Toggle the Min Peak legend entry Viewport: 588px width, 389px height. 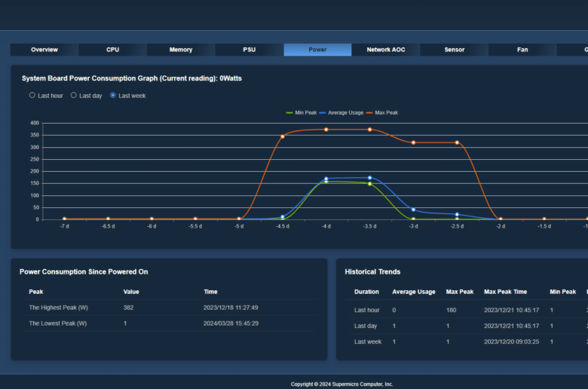pos(302,112)
